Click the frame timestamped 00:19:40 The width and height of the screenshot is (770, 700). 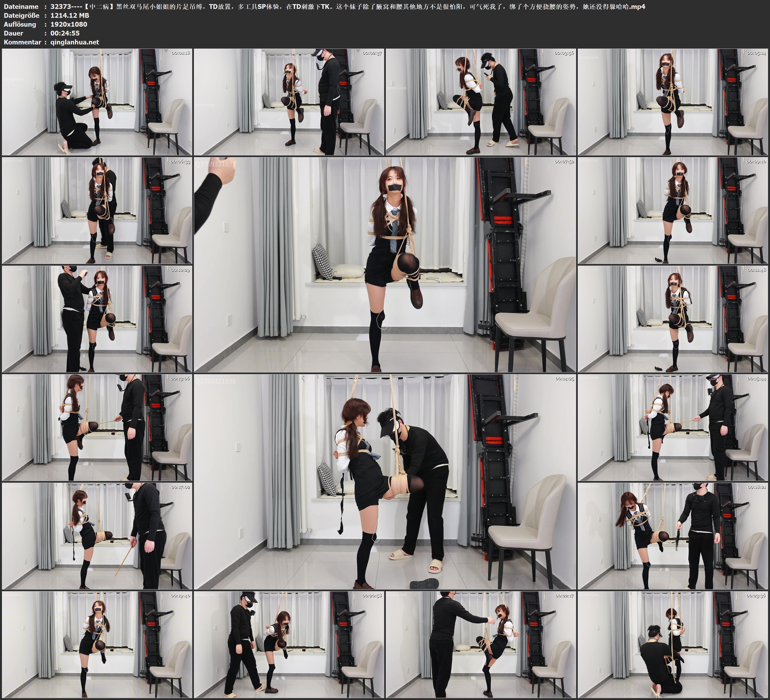tap(97, 644)
